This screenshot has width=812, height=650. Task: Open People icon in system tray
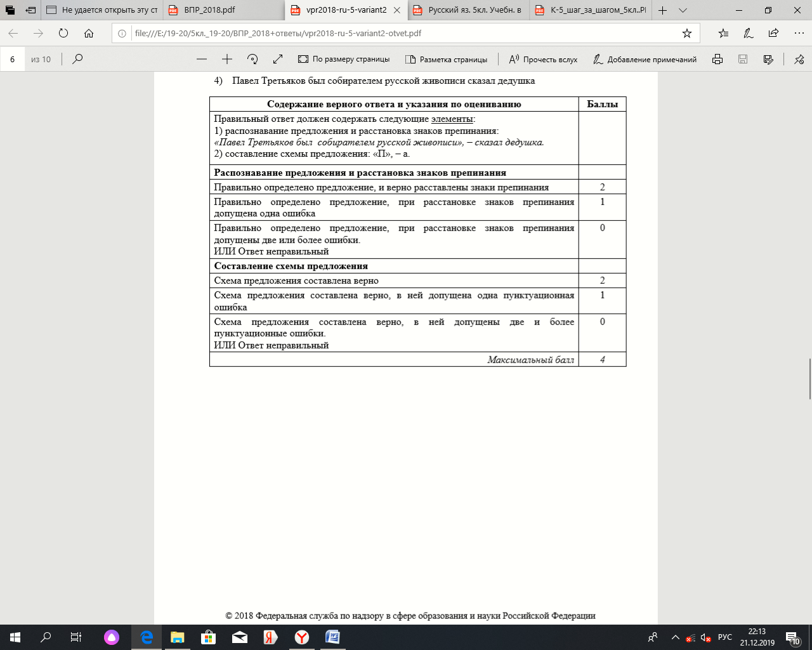point(653,637)
